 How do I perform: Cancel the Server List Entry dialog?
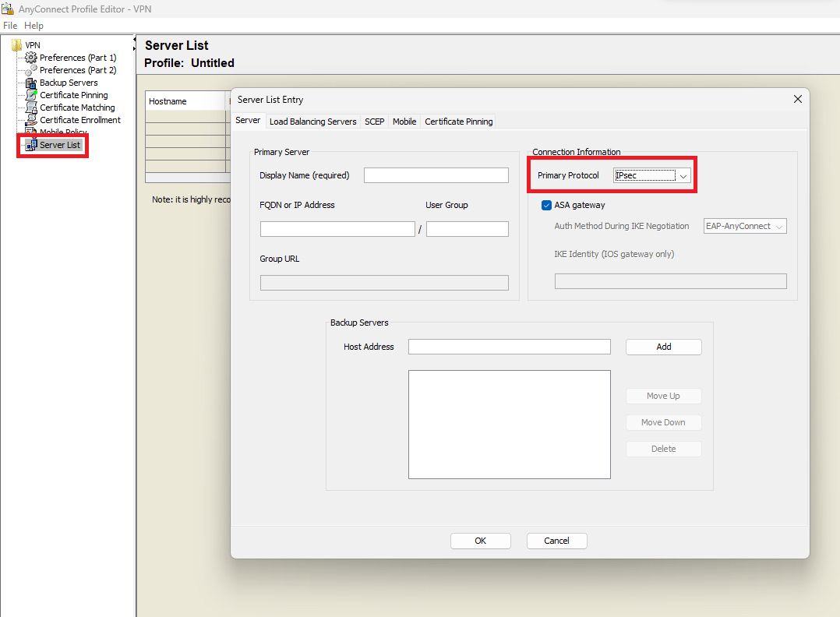[x=556, y=541]
